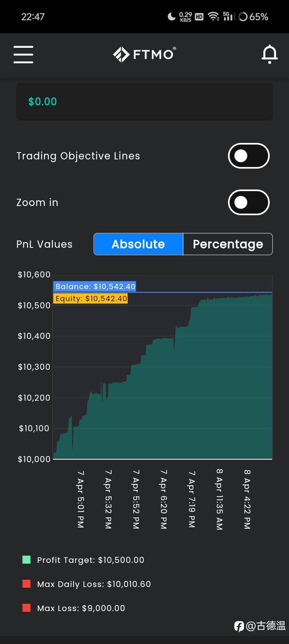Tap the 5G signal icon

point(228,16)
